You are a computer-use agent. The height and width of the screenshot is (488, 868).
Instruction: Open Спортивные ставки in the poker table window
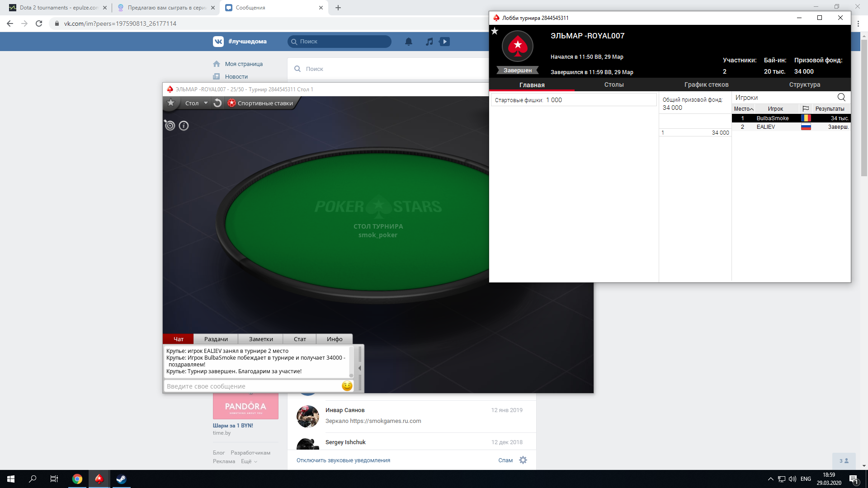point(260,103)
